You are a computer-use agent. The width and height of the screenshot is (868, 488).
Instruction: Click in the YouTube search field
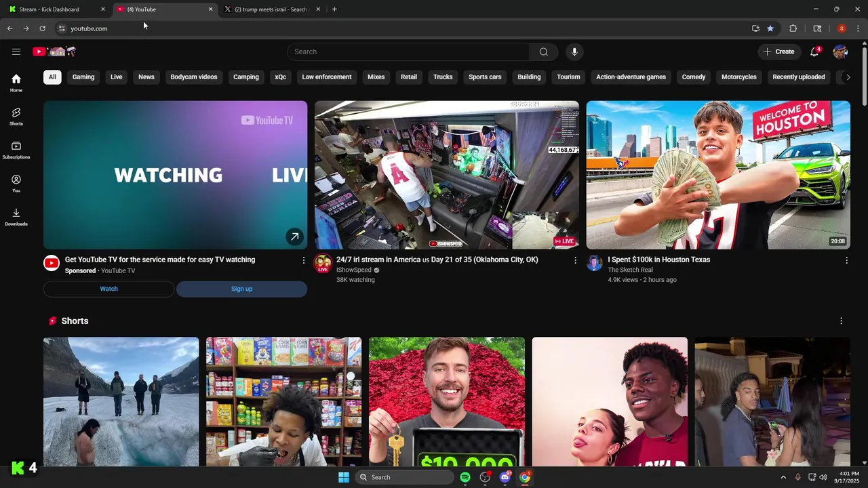[x=408, y=52]
